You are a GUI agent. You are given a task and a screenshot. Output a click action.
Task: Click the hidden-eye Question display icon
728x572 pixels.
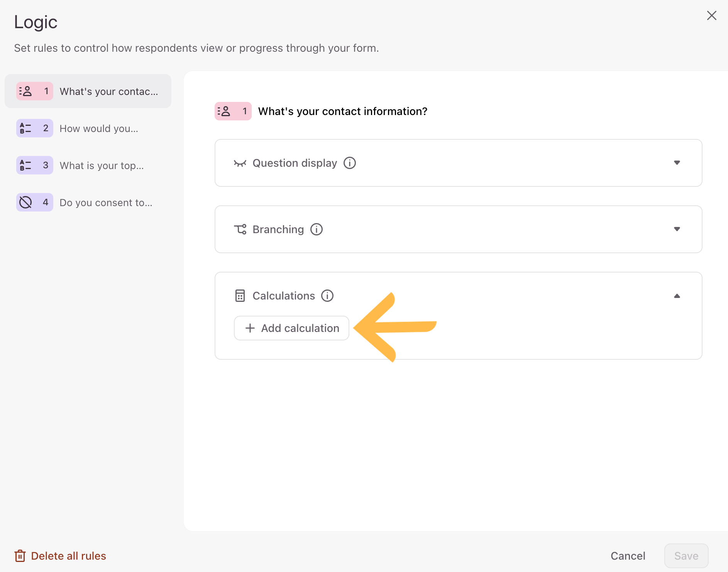[240, 163]
